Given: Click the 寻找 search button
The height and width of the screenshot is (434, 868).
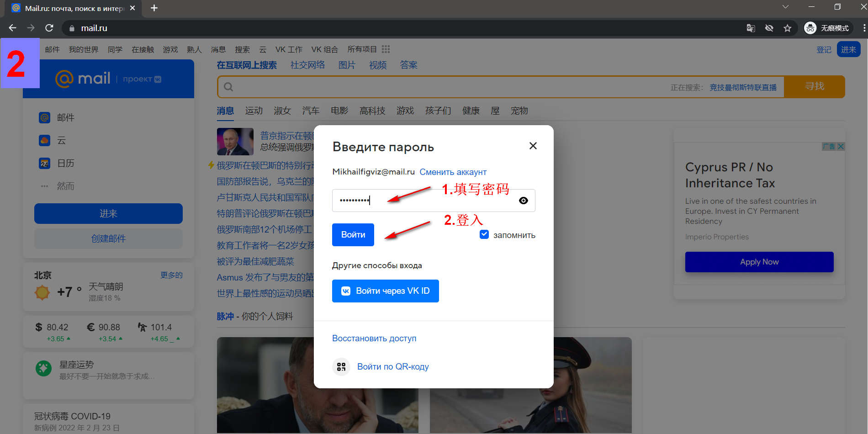Looking at the screenshot, I should (814, 86).
